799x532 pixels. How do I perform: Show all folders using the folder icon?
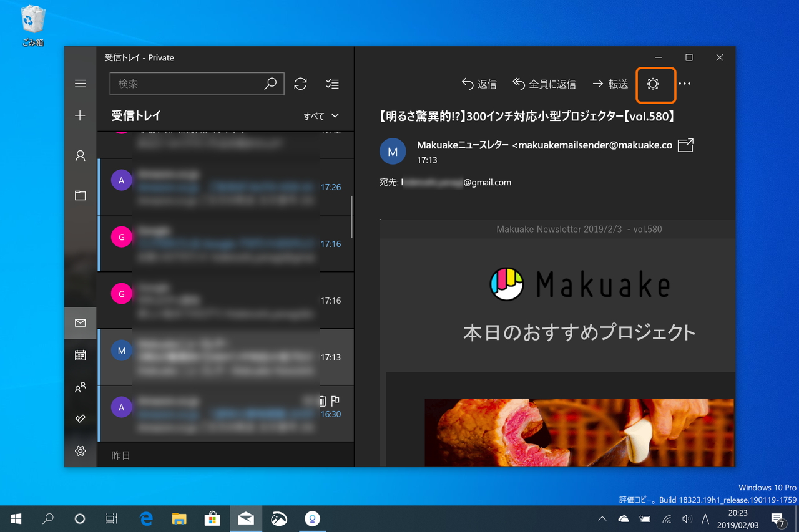pyautogui.click(x=80, y=195)
